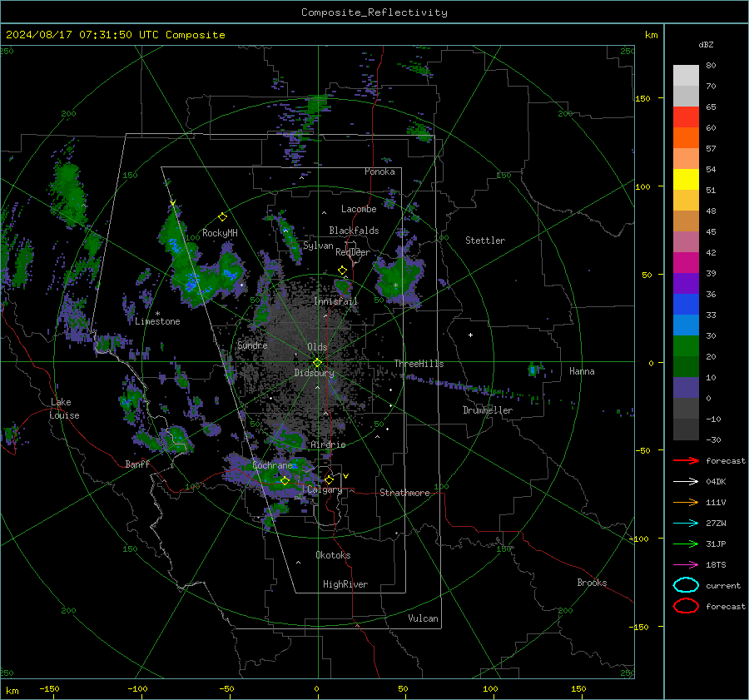
Task: Click the red forecast arrow in legend
Action: (x=686, y=460)
